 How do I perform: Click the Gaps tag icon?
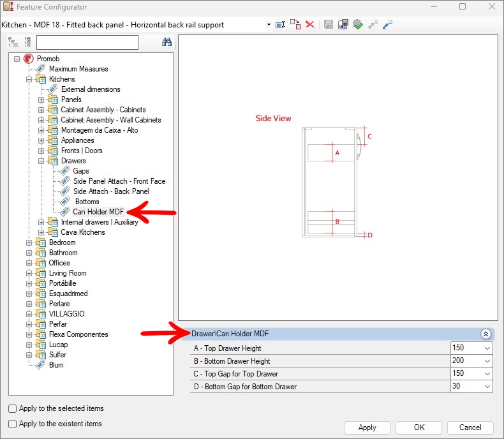(65, 170)
